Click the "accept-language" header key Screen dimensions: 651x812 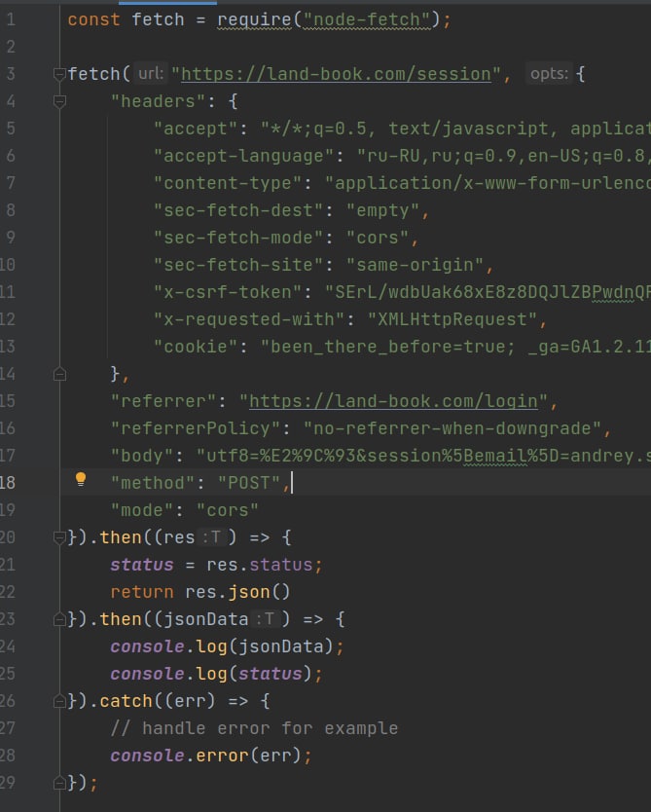[243, 156]
